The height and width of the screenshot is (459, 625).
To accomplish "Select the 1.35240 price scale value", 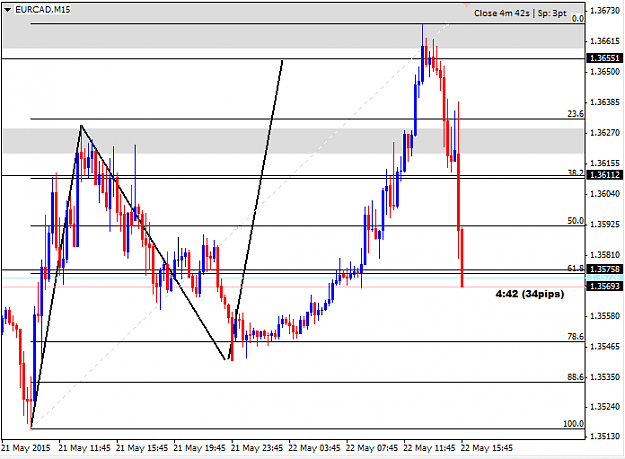I will [605, 407].
